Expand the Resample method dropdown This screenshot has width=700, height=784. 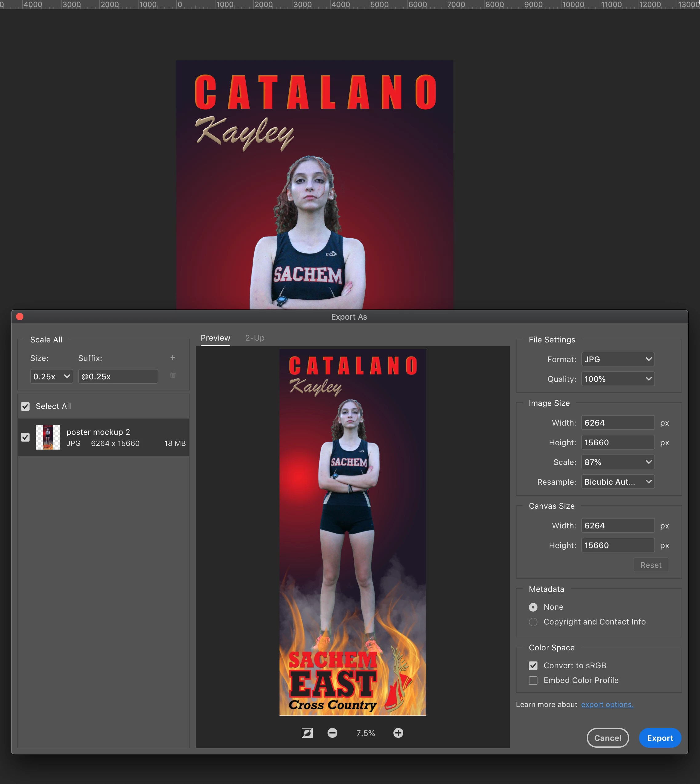pyautogui.click(x=617, y=482)
